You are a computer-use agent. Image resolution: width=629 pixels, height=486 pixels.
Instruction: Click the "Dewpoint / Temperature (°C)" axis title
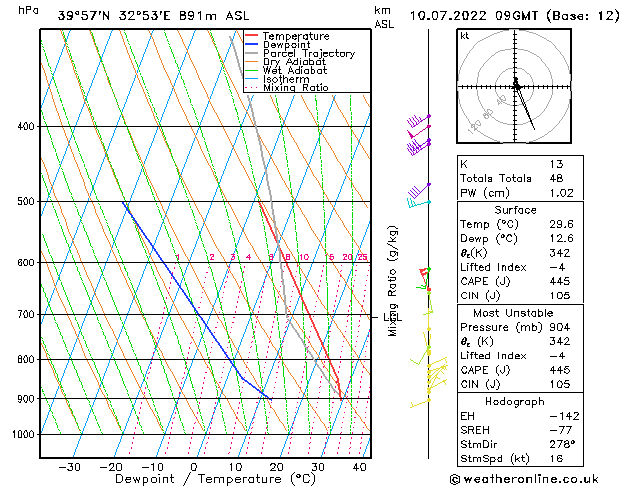[x=215, y=479]
